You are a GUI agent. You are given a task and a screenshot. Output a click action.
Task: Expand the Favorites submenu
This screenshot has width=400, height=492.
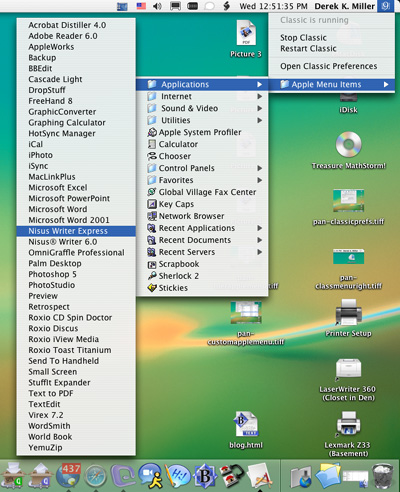[x=202, y=180]
